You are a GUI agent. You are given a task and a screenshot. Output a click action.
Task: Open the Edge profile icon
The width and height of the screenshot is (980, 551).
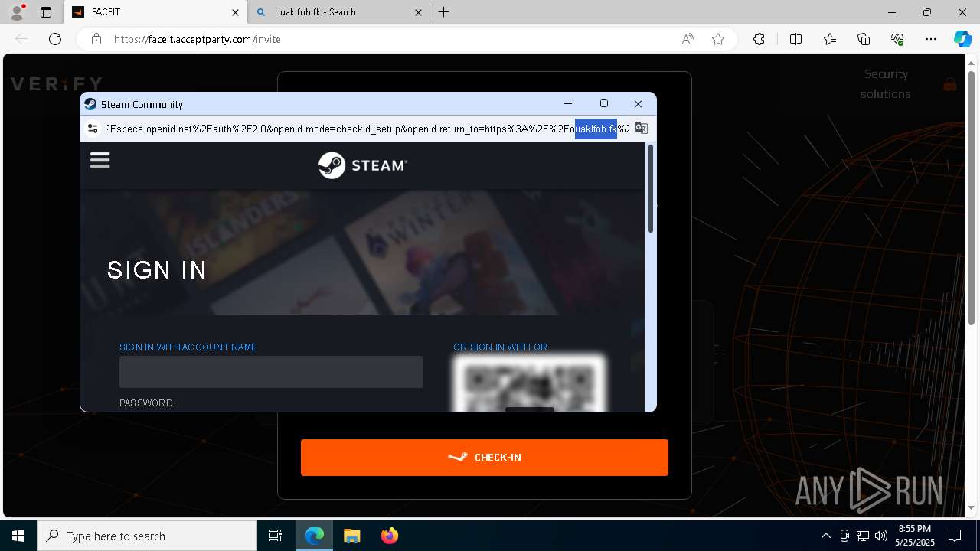click(17, 12)
